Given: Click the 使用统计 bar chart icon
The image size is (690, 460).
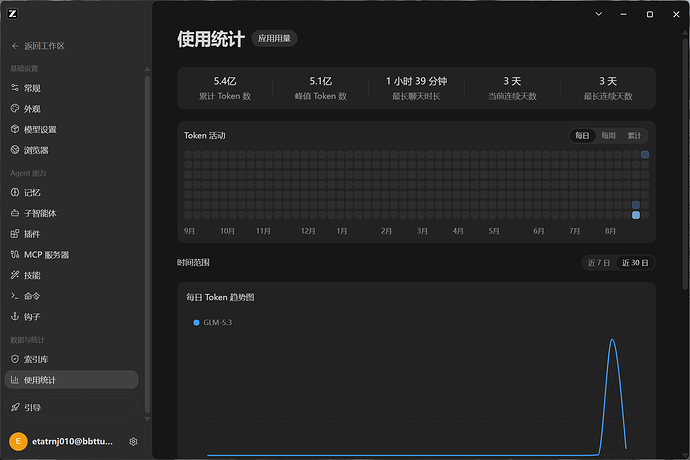Looking at the screenshot, I should pos(15,380).
